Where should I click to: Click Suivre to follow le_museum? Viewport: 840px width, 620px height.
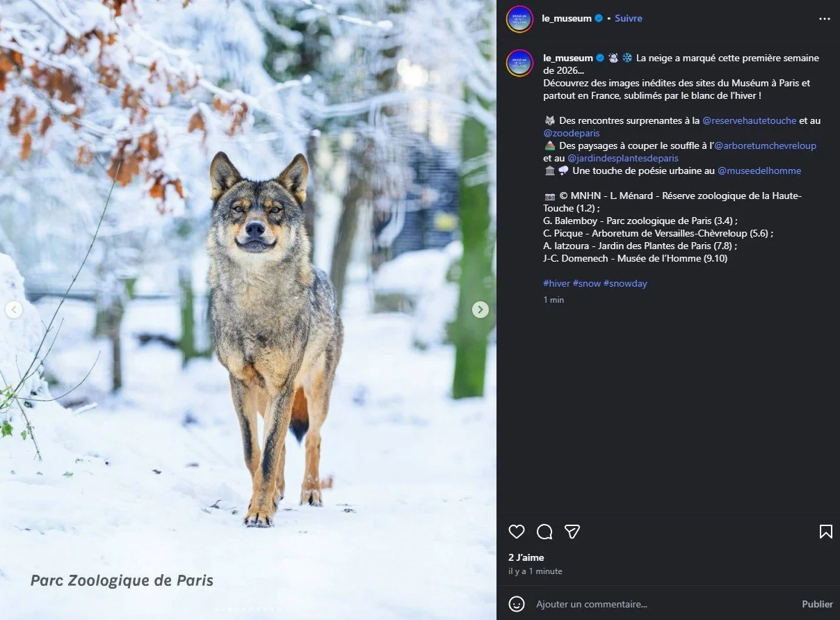coord(629,19)
